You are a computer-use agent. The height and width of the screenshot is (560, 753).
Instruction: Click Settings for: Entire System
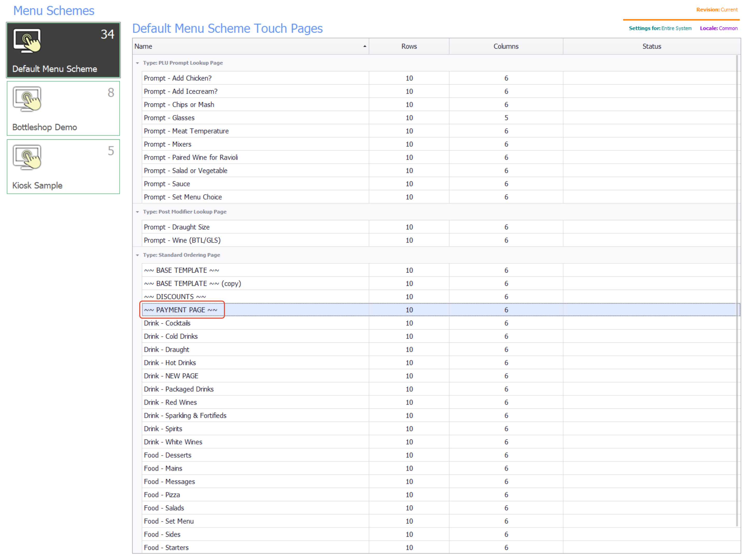point(660,28)
